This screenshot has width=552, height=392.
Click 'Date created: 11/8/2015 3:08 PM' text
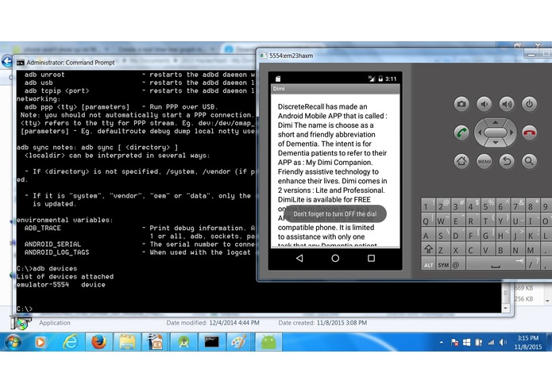(x=322, y=323)
